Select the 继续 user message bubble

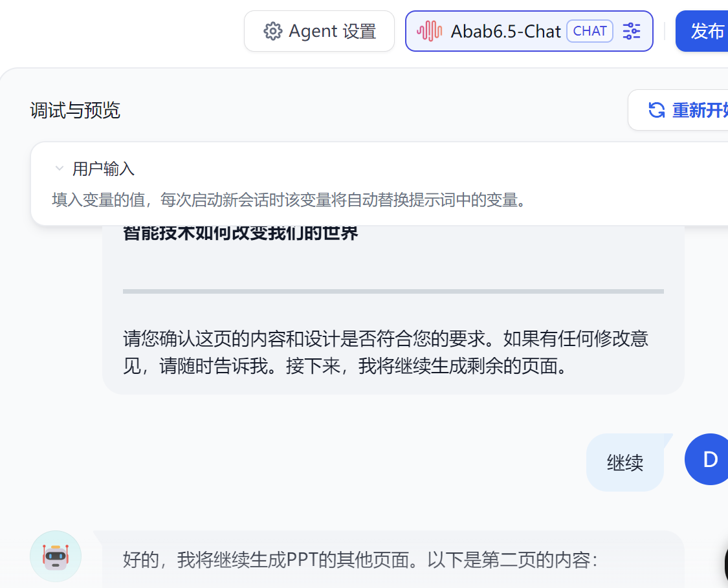point(625,462)
